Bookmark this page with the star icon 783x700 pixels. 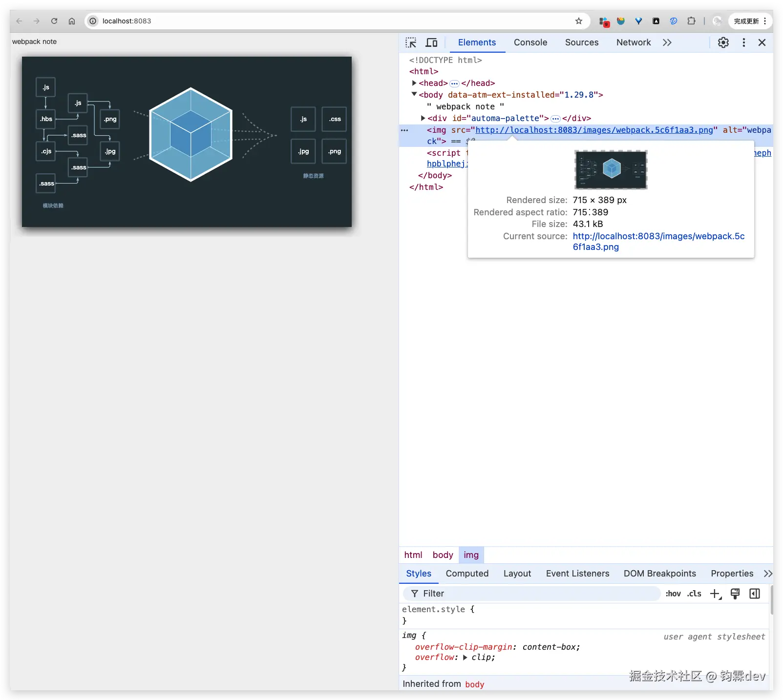579,21
